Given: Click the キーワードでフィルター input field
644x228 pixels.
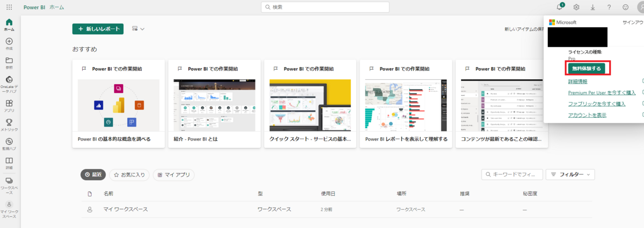Looking at the screenshot, I should 511,174.
